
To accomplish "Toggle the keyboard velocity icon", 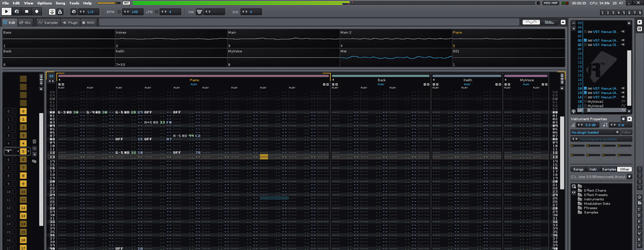I will click(199, 12).
